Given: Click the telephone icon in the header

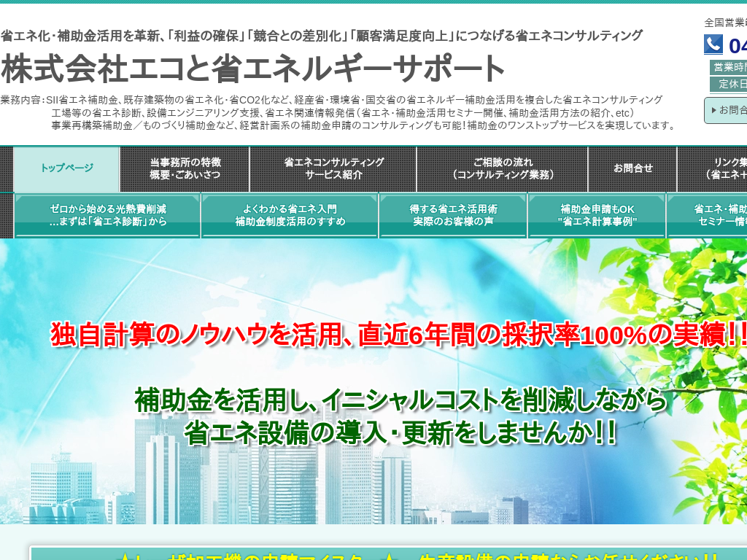Looking at the screenshot, I should [713, 45].
